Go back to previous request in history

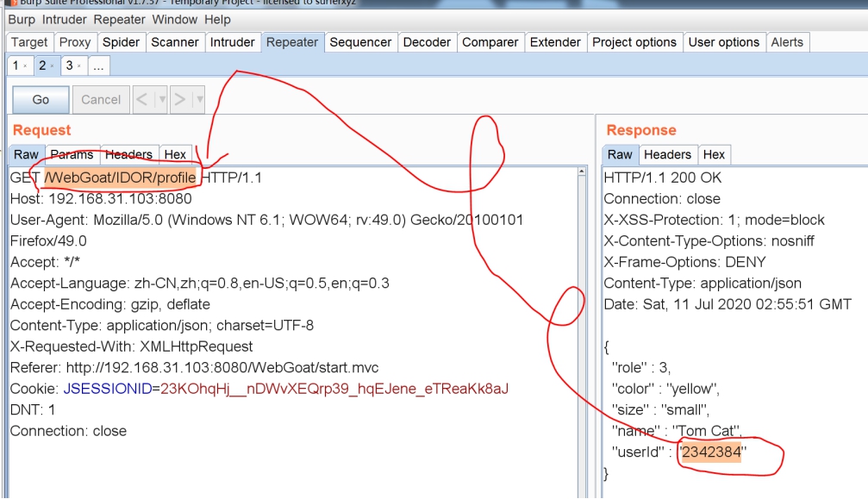pyautogui.click(x=143, y=100)
